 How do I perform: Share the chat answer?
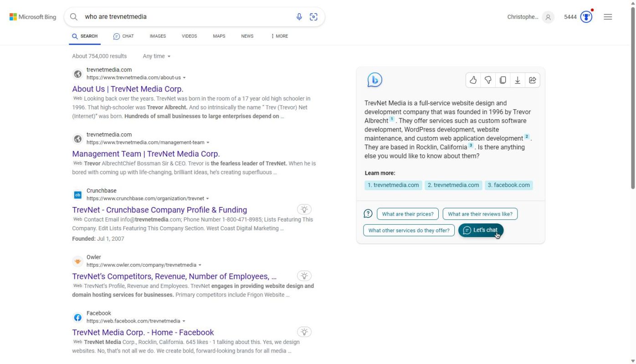coord(532,80)
